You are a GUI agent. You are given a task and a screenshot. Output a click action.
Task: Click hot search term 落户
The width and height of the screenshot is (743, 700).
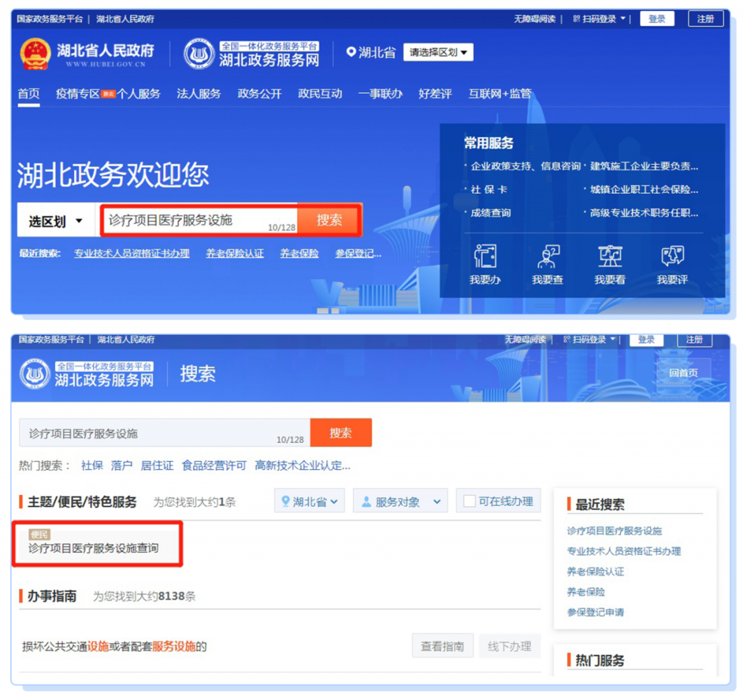point(122,465)
